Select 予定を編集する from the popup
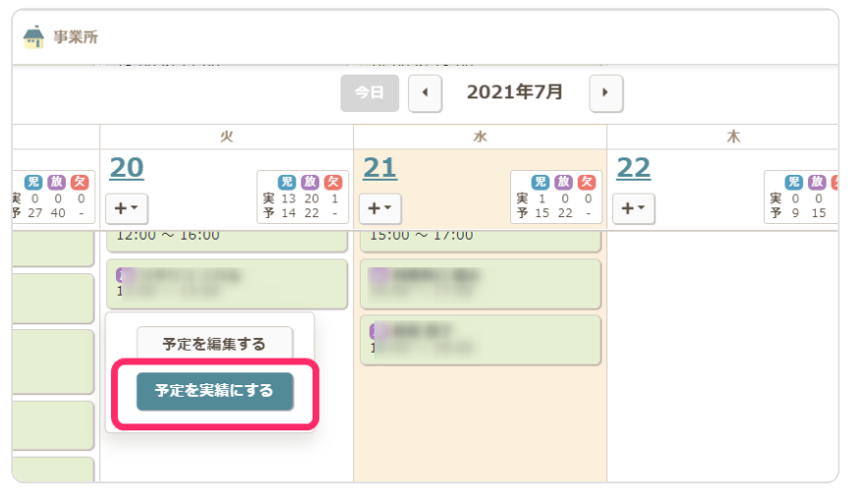859x504 pixels. [214, 344]
